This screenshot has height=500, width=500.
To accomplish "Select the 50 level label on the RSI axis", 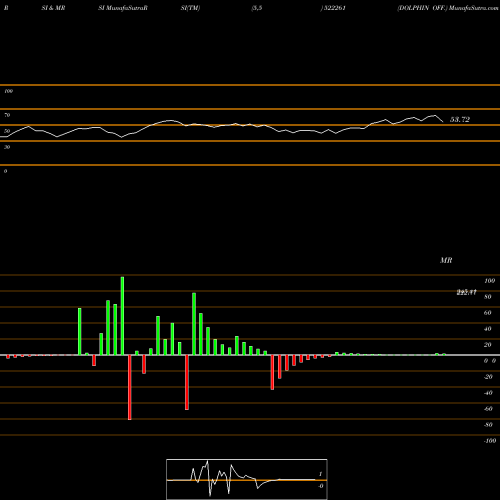I will click(x=7, y=131).
